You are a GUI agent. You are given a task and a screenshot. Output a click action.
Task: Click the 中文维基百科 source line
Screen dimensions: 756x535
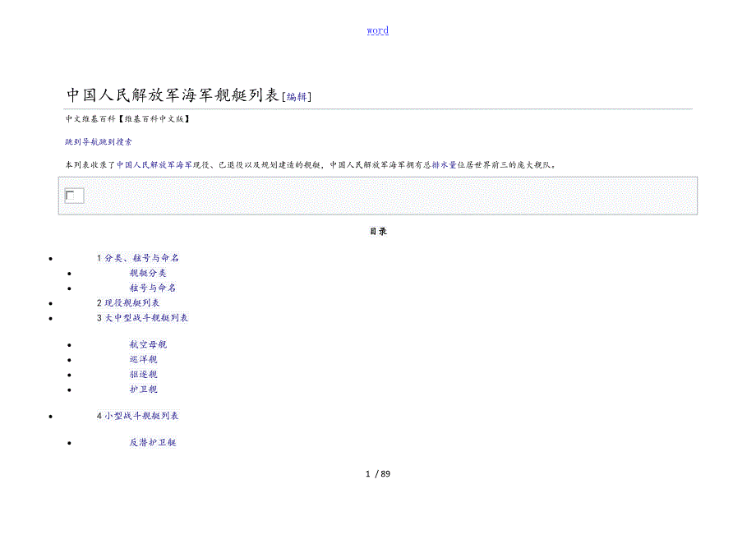click(127, 119)
